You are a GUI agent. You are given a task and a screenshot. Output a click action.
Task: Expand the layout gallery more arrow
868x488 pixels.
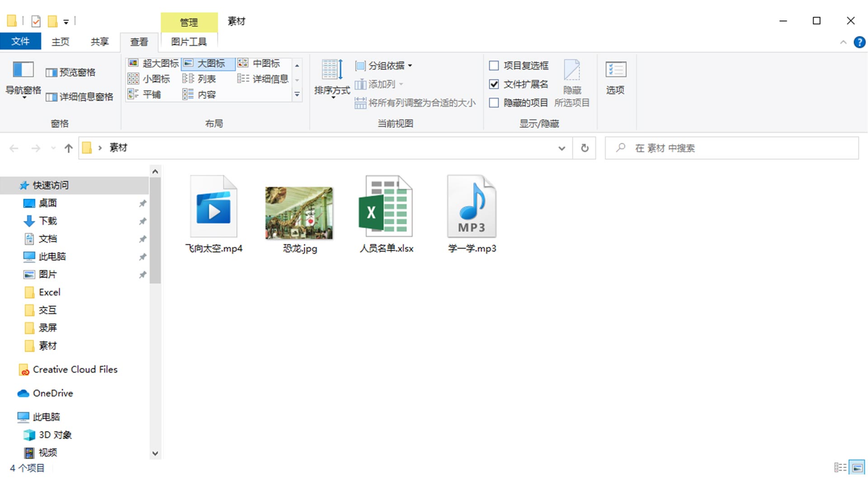tap(297, 95)
